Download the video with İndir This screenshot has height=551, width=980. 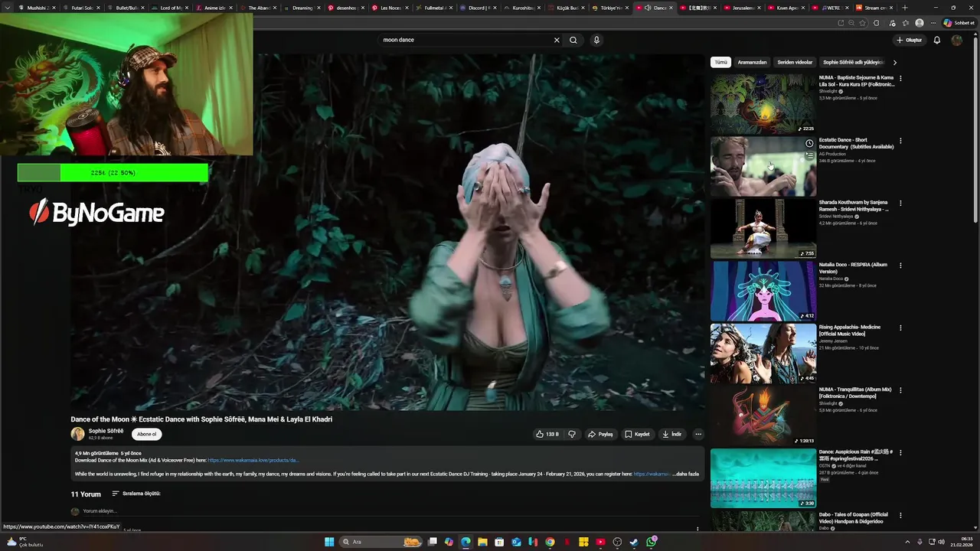click(671, 434)
